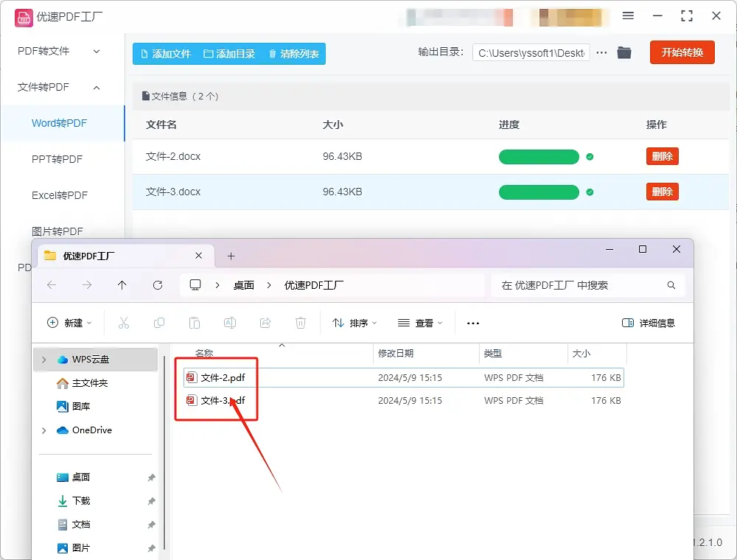This screenshot has height=560, width=737.
Task: Select 图片转PDF in the sidebar
Action: click(57, 231)
